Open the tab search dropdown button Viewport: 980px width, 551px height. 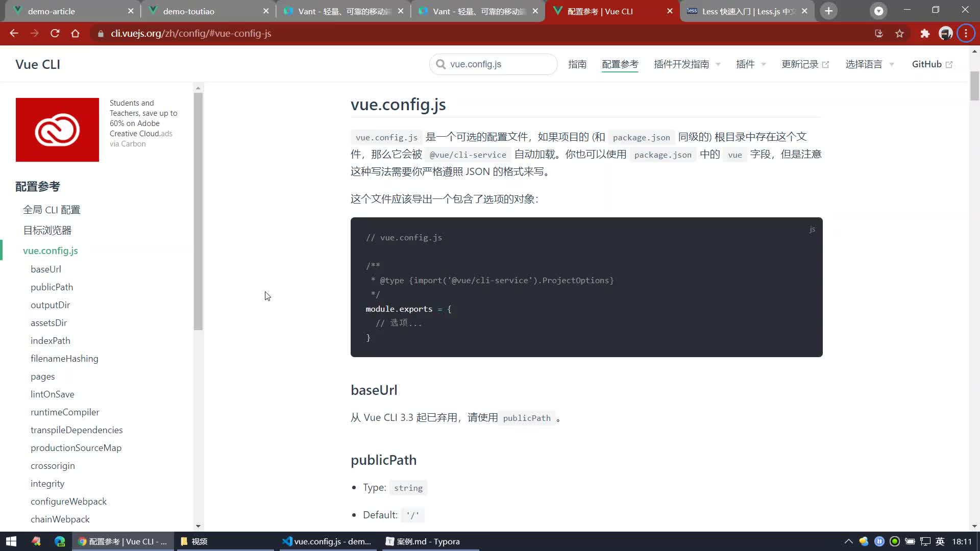(878, 11)
